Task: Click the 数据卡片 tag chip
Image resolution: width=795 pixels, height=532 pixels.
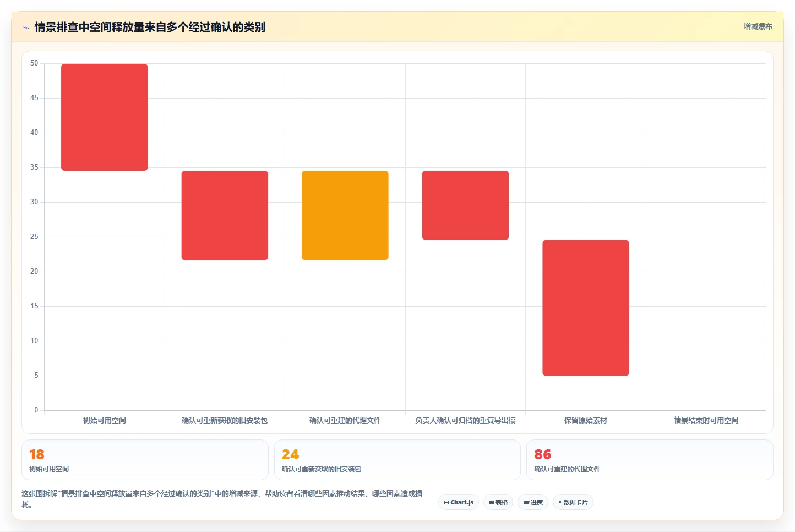Action: click(x=573, y=502)
